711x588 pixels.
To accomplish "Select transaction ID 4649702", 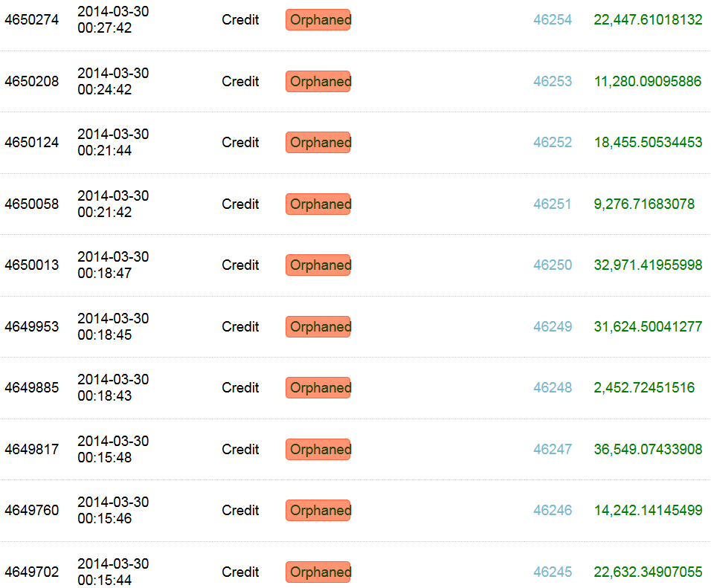I will coord(32,572).
